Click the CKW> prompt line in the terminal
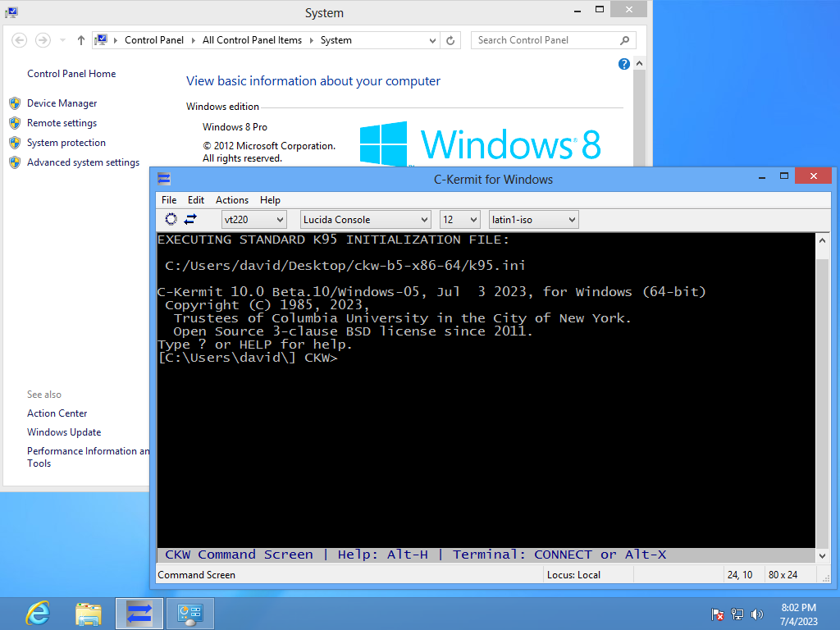 248,358
